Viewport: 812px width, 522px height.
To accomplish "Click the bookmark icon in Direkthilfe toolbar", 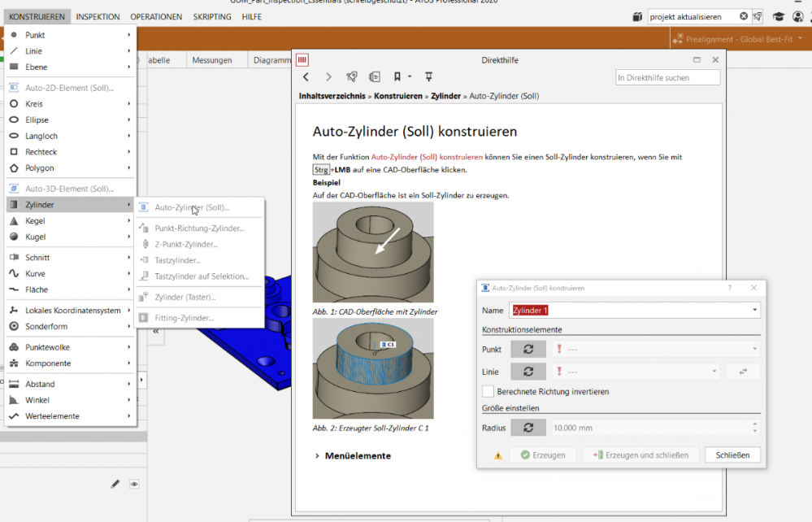I will (397, 77).
